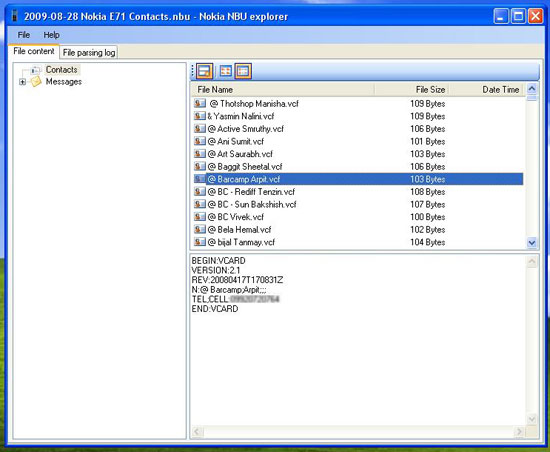This screenshot has height=452, width=550.
Task: Click vCard icon of bijal Tanmay.vcf
Action: point(200,242)
